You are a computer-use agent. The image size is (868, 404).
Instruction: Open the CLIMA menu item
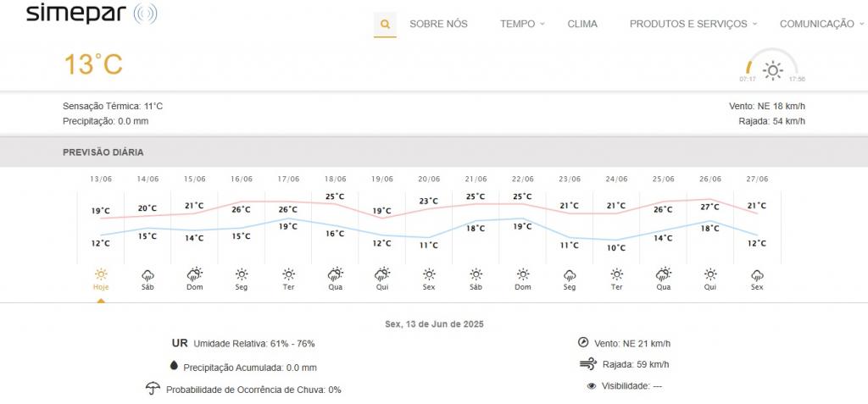pyautogui.click(x=582, y=25)
